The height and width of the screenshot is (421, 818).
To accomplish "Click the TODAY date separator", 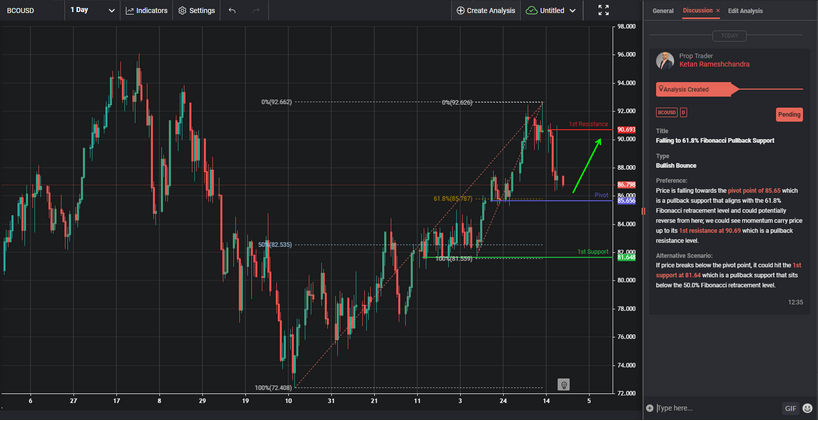I will click(729, 36).
